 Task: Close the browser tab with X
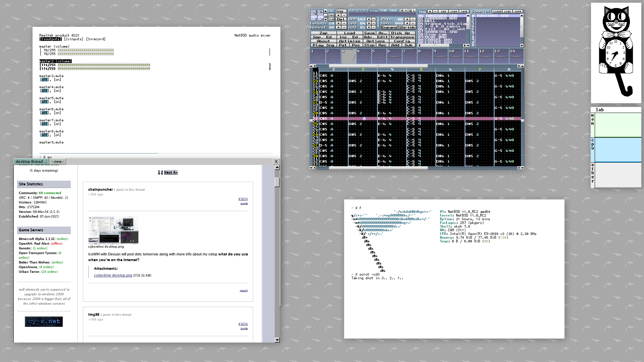(x=276, y=162)
